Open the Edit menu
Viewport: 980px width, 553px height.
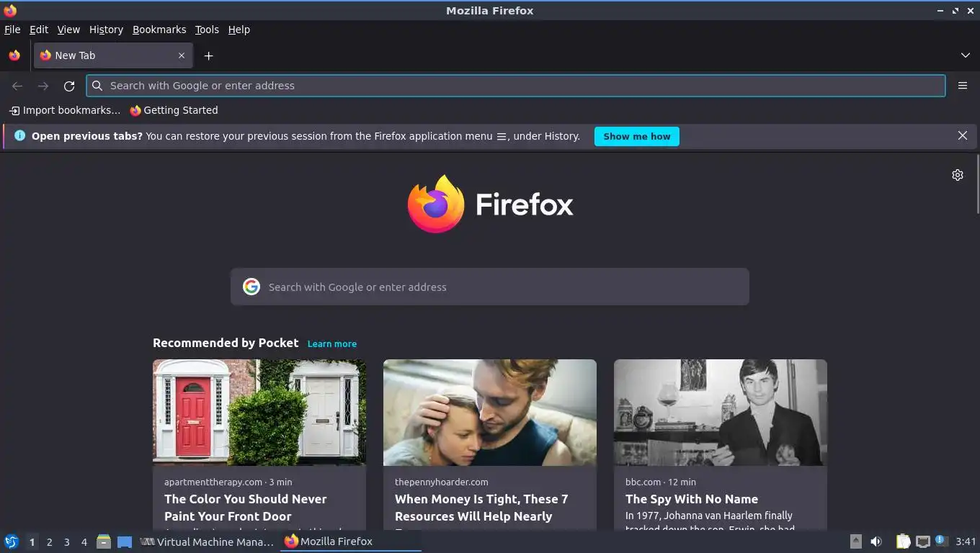pyautogui.click(x=39, y=30)
